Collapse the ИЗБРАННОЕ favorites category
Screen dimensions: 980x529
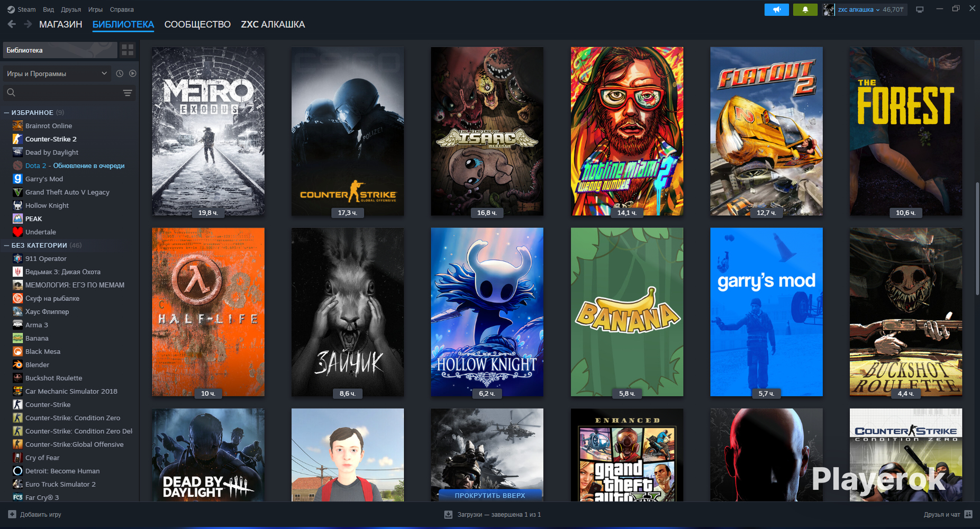point(7,113)
